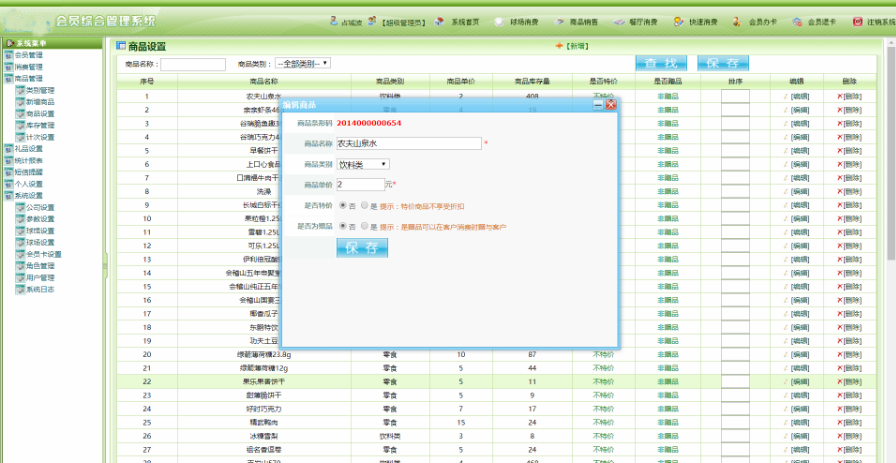Viewport: 896px width, 463px height.
Task: Collapse the 商品管理 tree node
Action: click(8, 78)
